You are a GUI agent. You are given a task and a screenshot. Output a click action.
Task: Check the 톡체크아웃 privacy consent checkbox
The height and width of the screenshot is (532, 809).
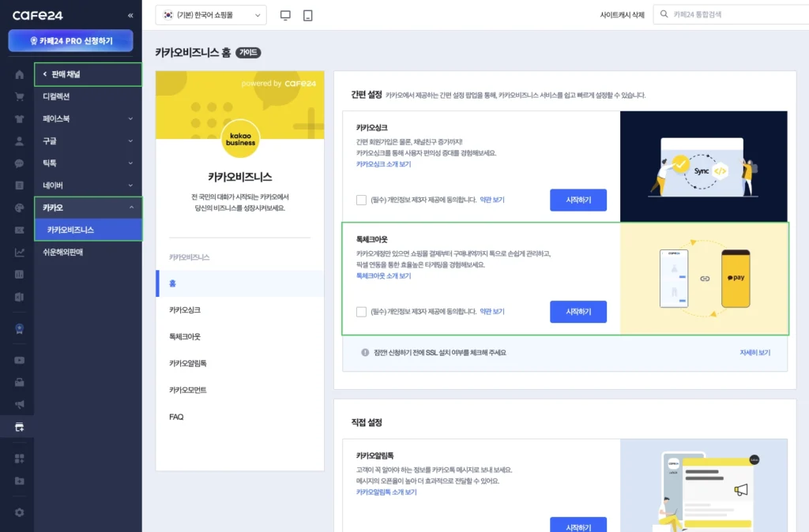[x=361, y=312]
